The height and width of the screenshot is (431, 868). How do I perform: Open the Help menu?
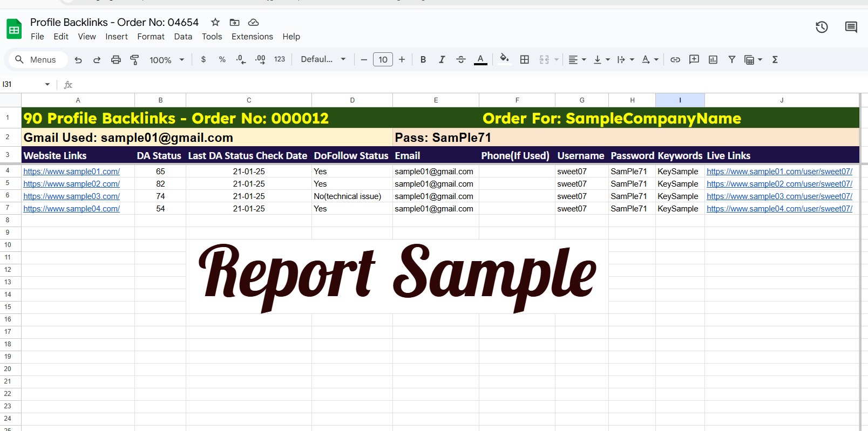tap(291, 37)
